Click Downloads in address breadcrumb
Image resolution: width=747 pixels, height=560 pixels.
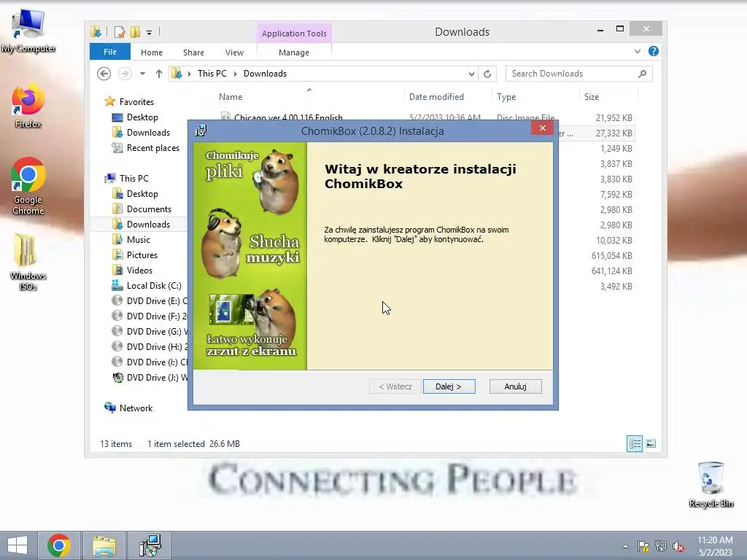(x=265, y=74)
